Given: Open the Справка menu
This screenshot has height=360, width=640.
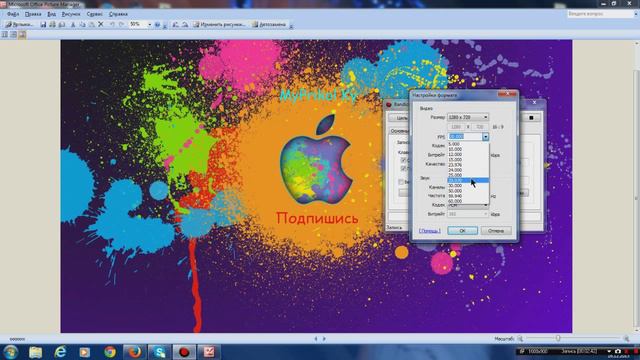Looking at the screenshot, I should point(118,14).
